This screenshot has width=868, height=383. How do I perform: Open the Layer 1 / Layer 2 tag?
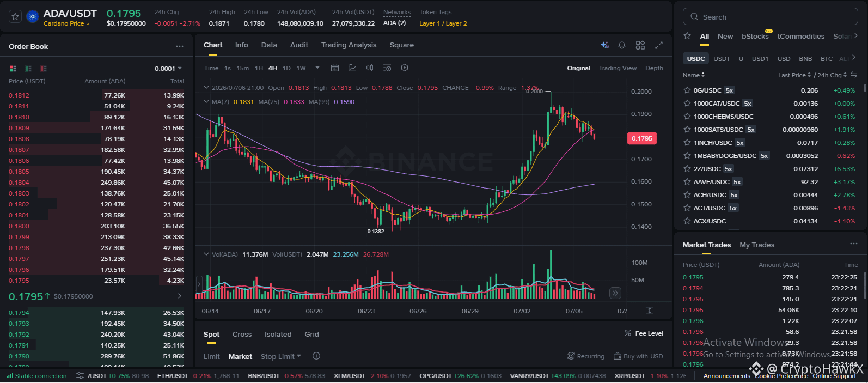click(443, 23)
